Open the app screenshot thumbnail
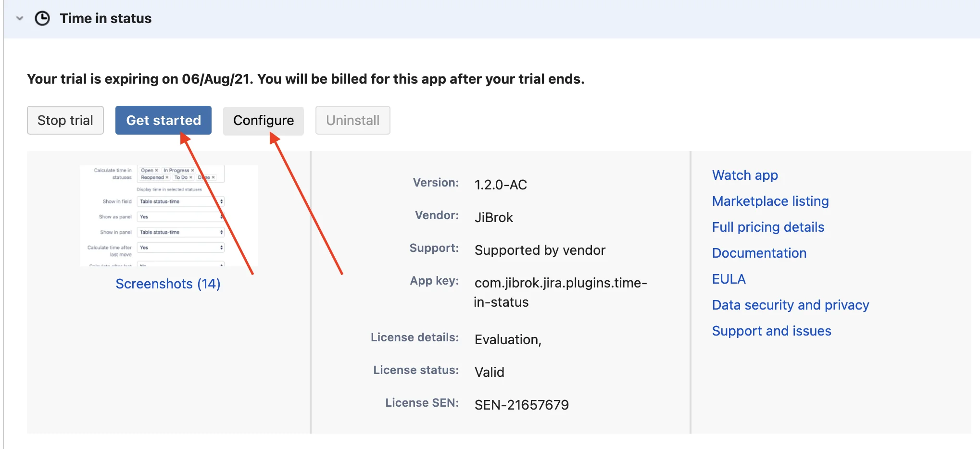 [169, 216]
